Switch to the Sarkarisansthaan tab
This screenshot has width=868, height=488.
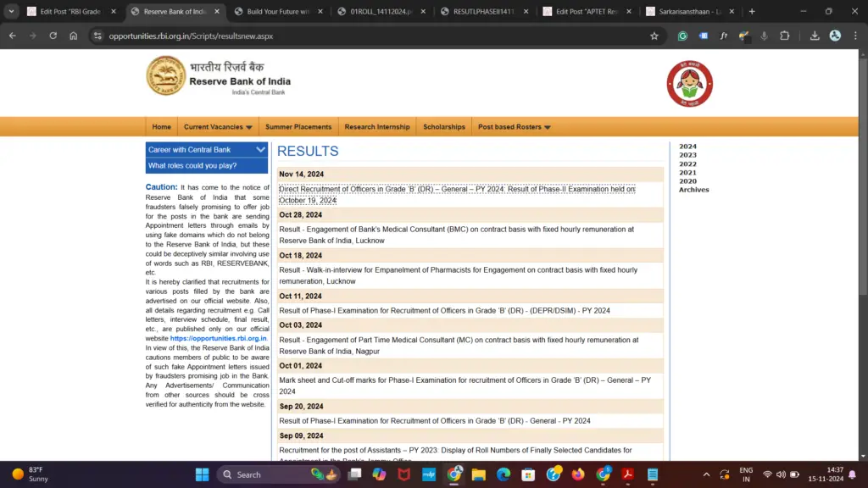coord(690,11)
